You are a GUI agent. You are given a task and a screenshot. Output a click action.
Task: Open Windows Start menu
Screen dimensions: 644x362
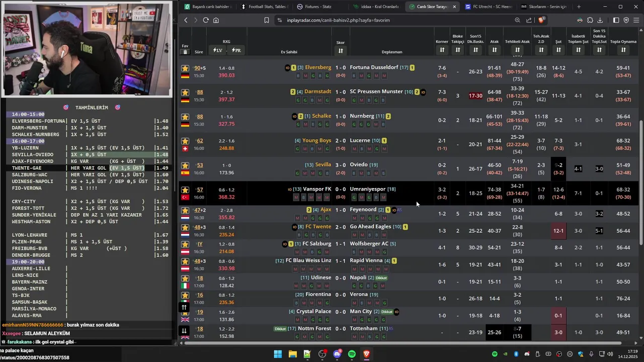pos(278,354)
